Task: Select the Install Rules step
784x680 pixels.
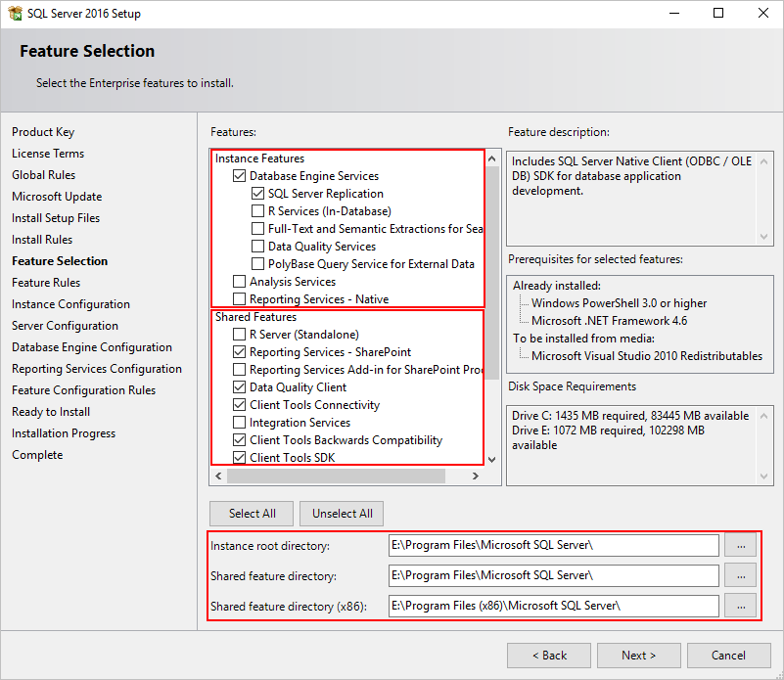Action: coord(42,240)
